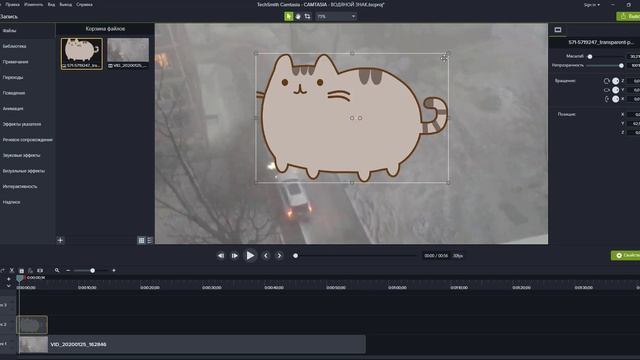Click the Y rotation dial
The width and height of the screenshot is (640, 360).
click(x=616, y=90)
